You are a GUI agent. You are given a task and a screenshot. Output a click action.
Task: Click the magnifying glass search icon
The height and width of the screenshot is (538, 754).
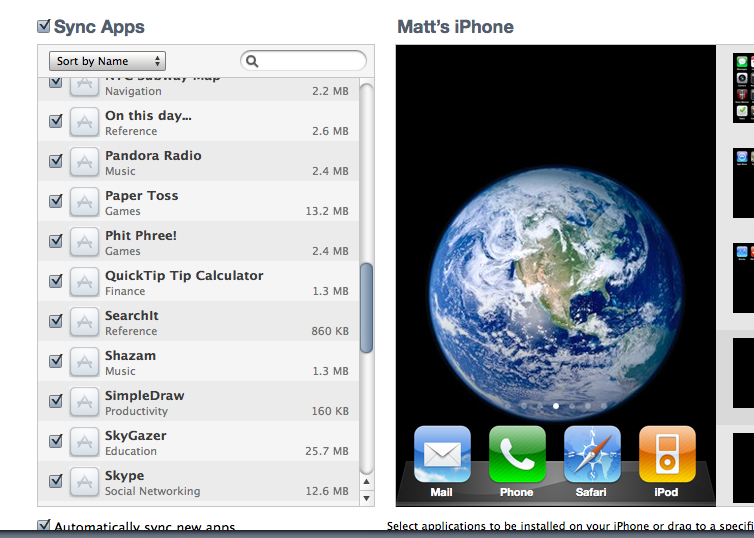coord(252,61)
